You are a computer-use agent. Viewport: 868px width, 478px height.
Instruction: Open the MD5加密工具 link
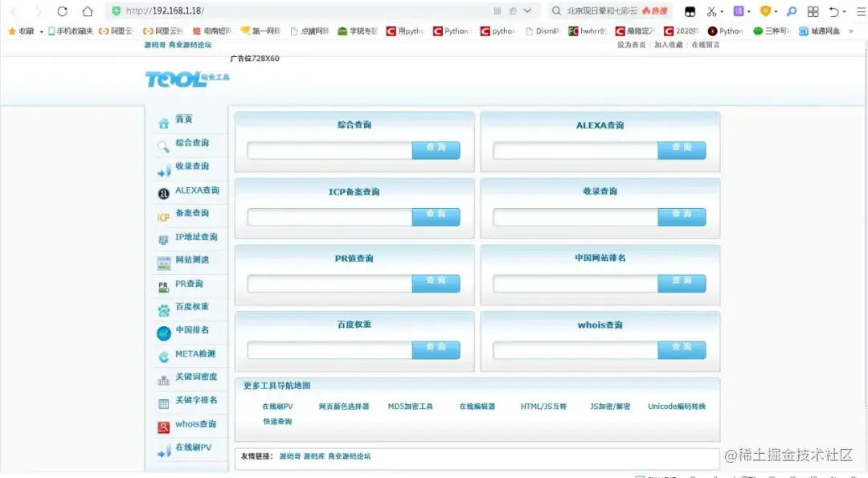pos(412,407)
